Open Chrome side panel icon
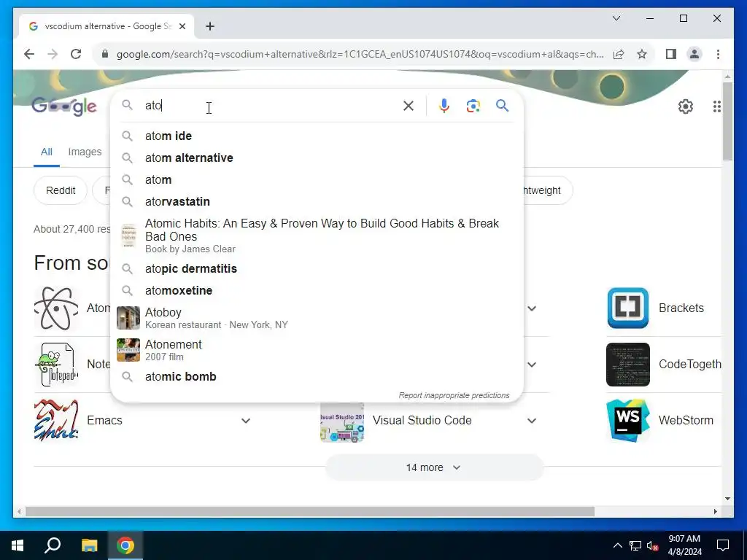 click(671, 54)
